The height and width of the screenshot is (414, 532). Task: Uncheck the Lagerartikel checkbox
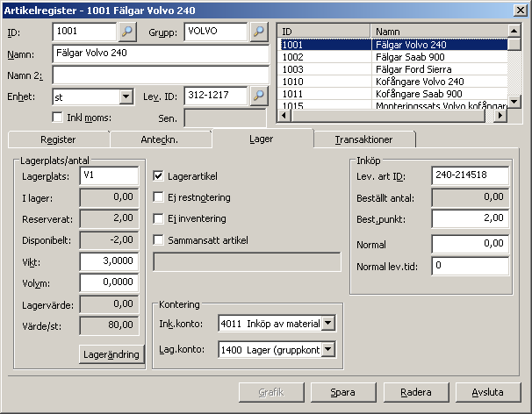(158, 176)
